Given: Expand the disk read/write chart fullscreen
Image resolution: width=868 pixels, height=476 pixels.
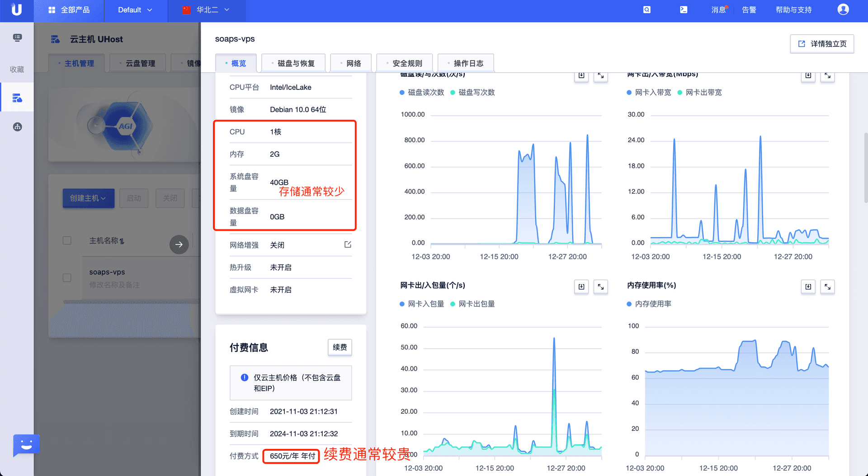Looking at the screenshot, I should click(x=601, y=75).
